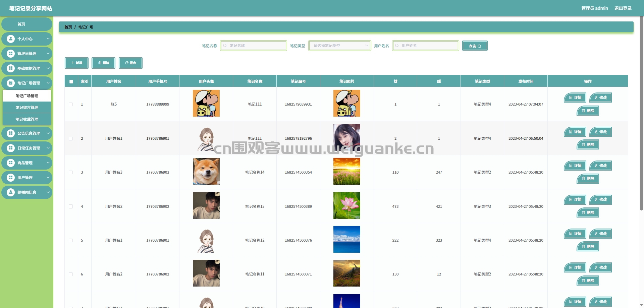Screen dimensions: 644x308
Task: Click the 管理员管理 sidebar grid icon
Action: pyautogui.click(x=11, y=54)
